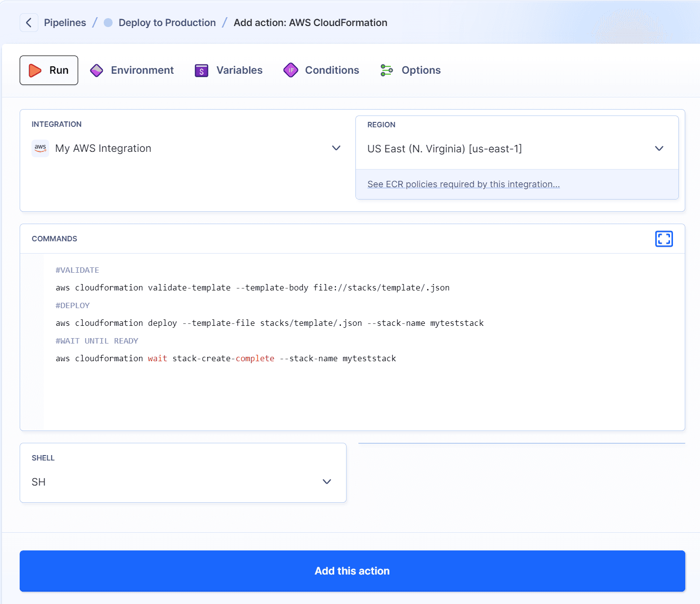Click the back chevron in the breadcrumb
The height and width of the screenshot is (604, 700).
pyautogui.click(x=29, y=22)
